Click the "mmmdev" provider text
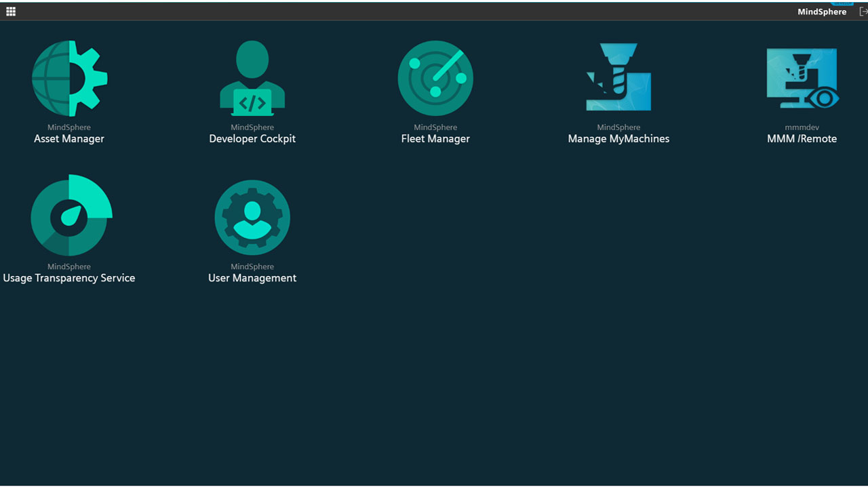This screenshot has height=488, width=868. pos(802,127)
